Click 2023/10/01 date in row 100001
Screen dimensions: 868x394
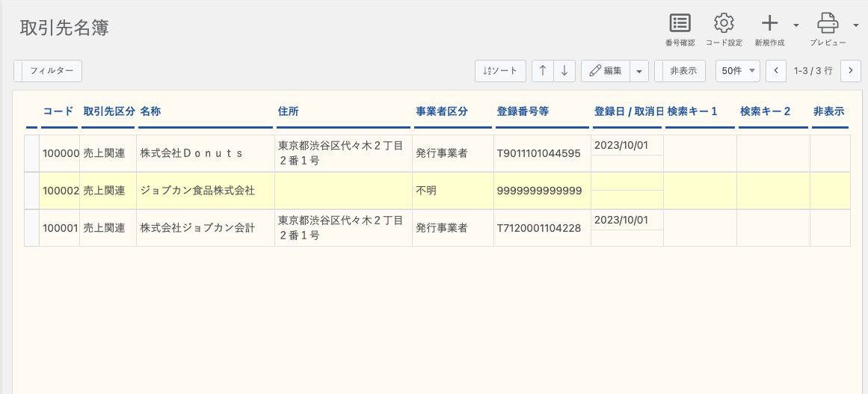[627, 220]
